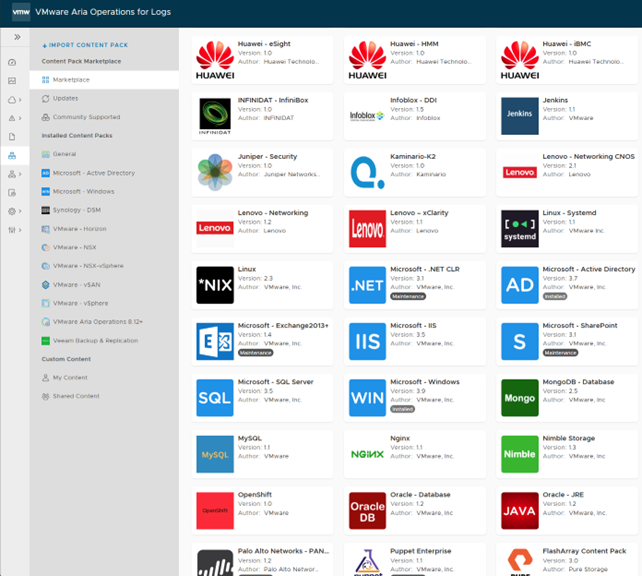The height and width of the screenshot is (576, 642).
Task: Open the locked document icon in the rail
Action: click(x=12, y=192)
